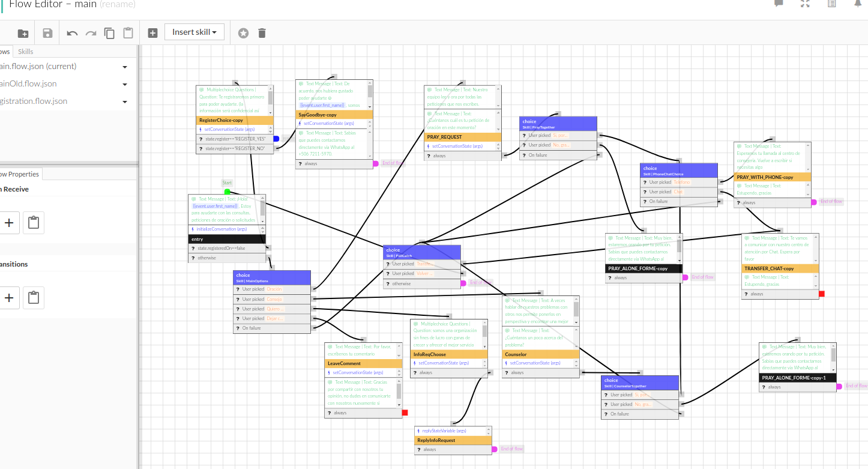
Task: Select the InfoReqChoose node title
Action: (449, 354)
